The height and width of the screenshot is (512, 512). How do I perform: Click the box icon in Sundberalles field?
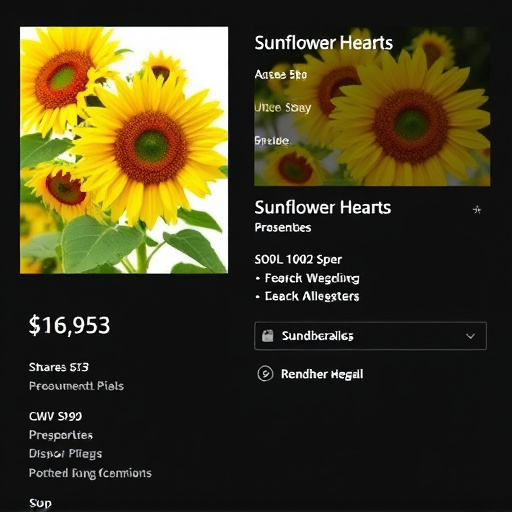(267, 336)
